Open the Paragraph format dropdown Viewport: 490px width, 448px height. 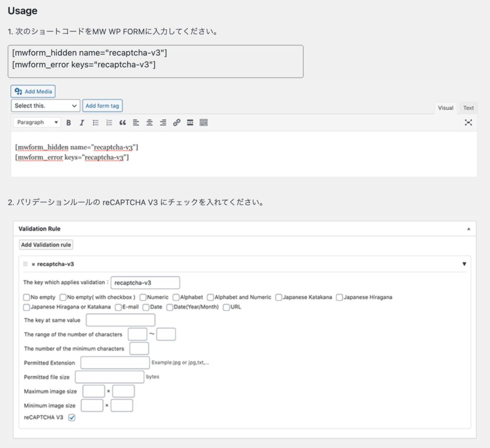(37, 123)
